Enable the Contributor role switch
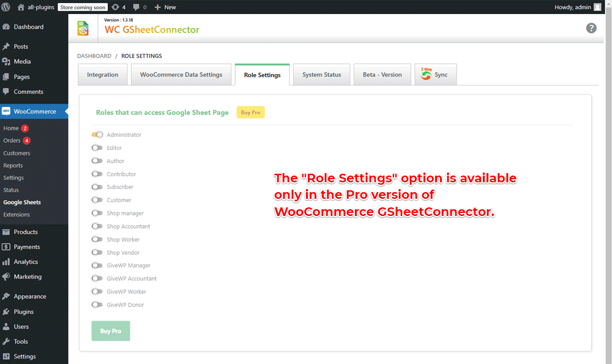 (x=97, y=174)
